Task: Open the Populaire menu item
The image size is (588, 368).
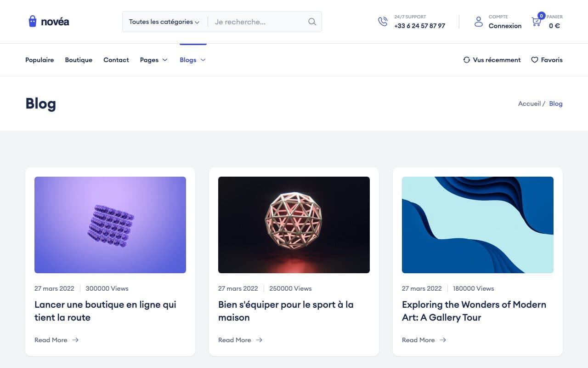Action: (40, 60)
